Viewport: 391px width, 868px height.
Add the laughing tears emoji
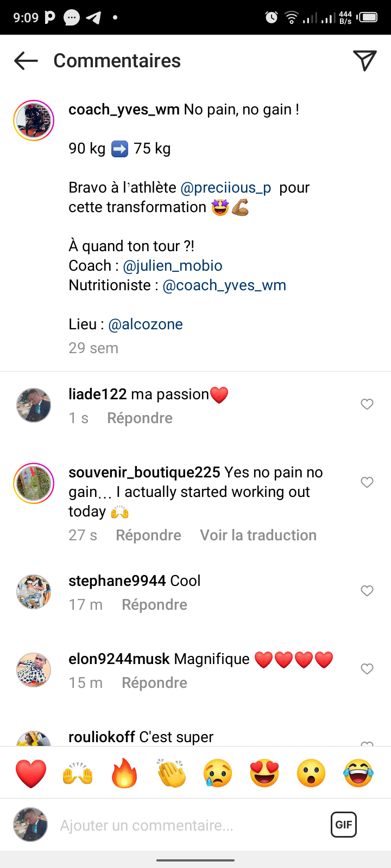(358, 773)
